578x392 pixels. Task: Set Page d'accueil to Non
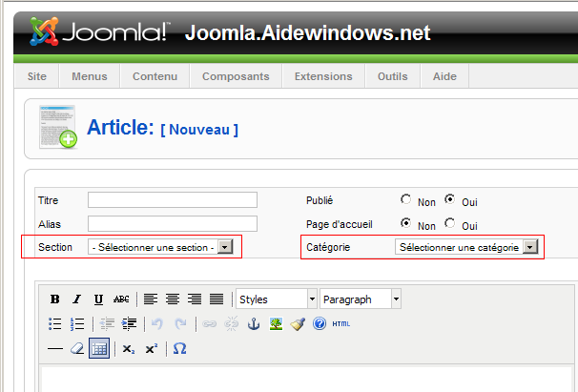[x=406, y=223]
